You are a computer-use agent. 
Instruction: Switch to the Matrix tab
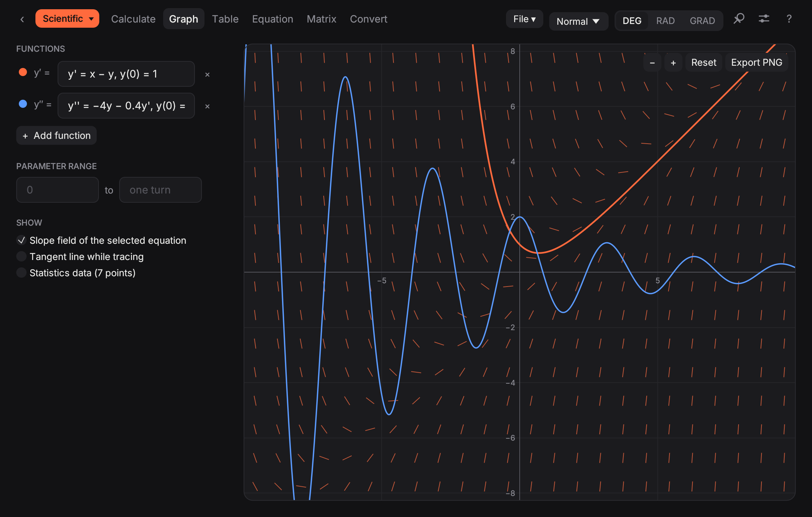click(321, 19)
